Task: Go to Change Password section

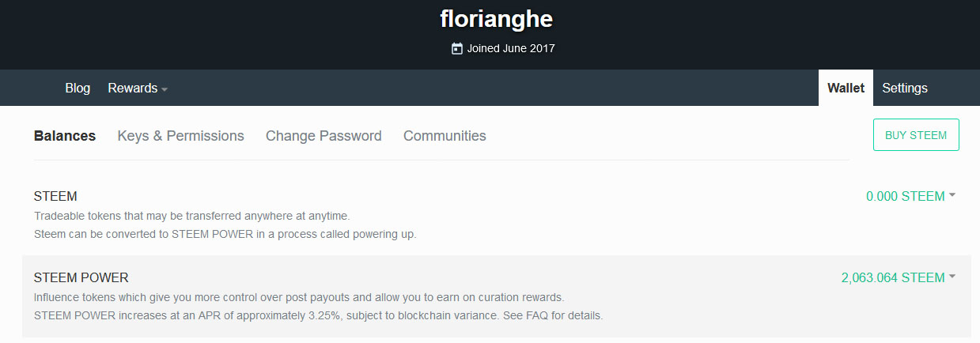Action: click(x=324, y=136)
